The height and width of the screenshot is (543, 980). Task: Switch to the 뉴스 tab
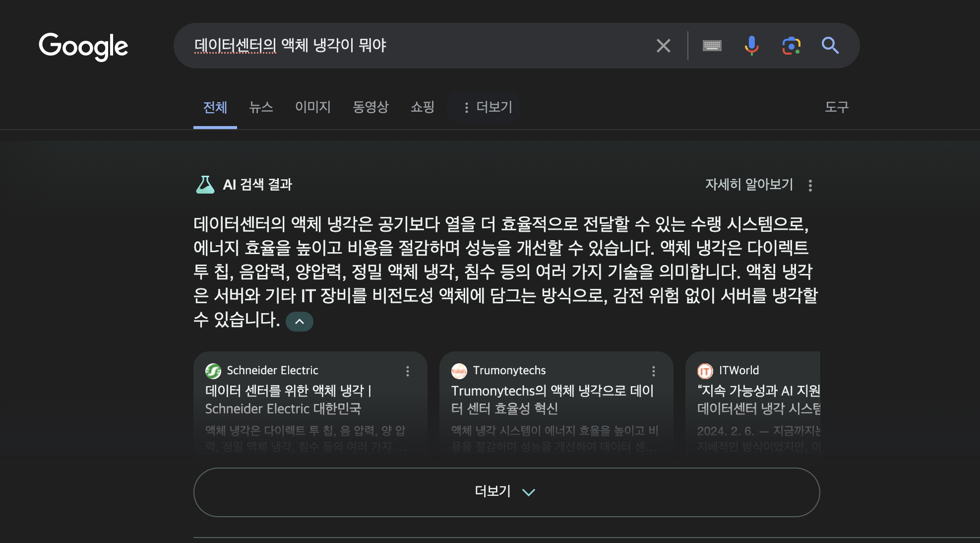pyautogui.click(x=261, y=107)
